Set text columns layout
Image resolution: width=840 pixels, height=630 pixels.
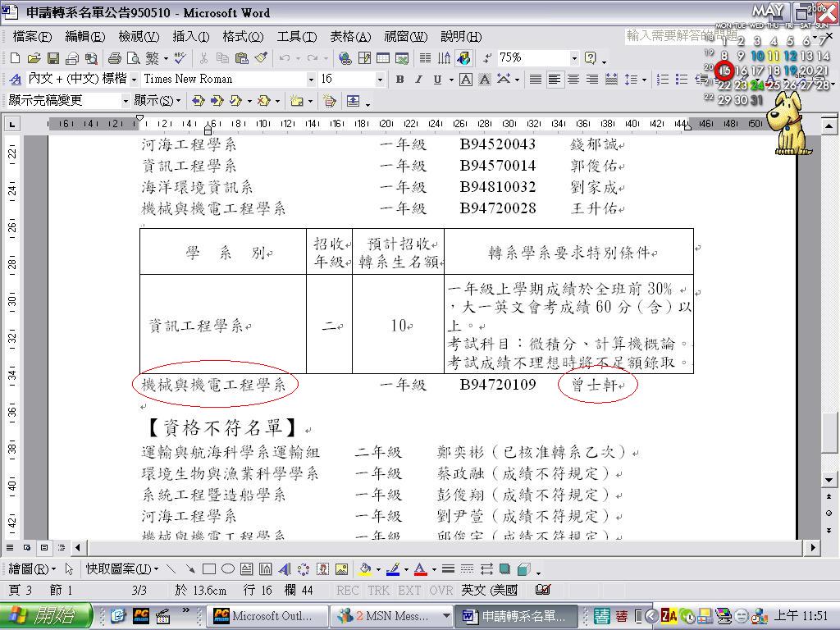[x=426, y=58]
